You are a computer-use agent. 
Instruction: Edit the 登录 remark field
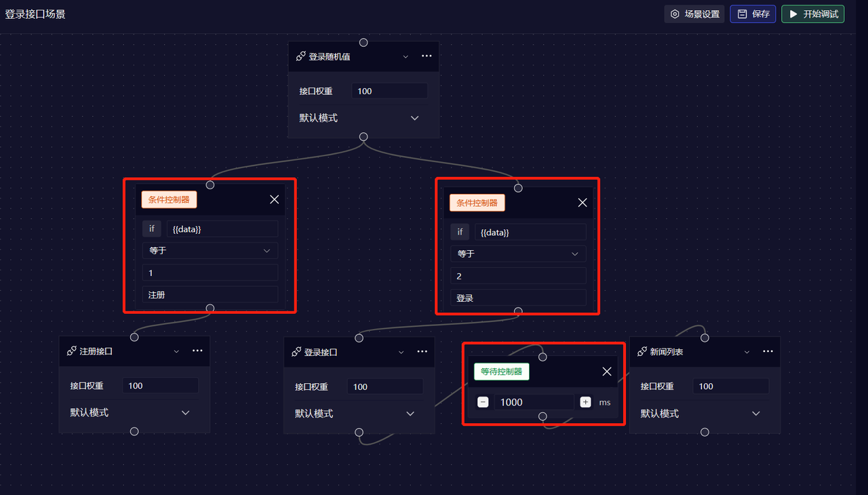pyautogui.click(x=519, y=298)
